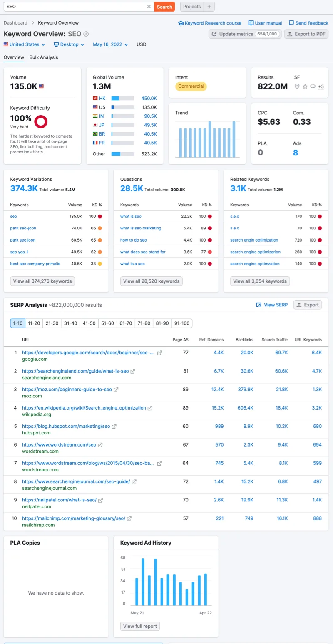Viewport: 333px width, 644px height.
Task: Open external link icon for wikipedia.org result
Action: point(150,408)
